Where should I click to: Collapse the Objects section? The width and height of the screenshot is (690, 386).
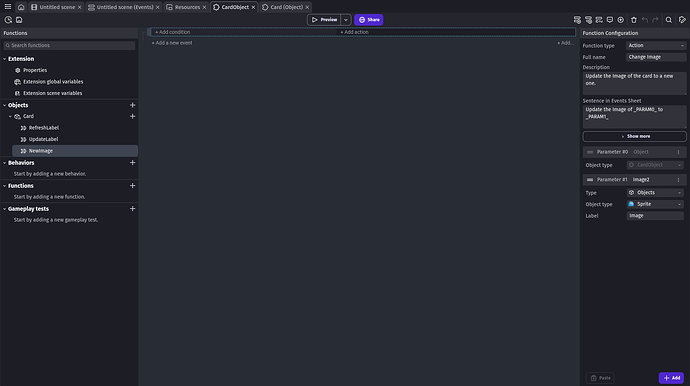click(x=4, y=105)
